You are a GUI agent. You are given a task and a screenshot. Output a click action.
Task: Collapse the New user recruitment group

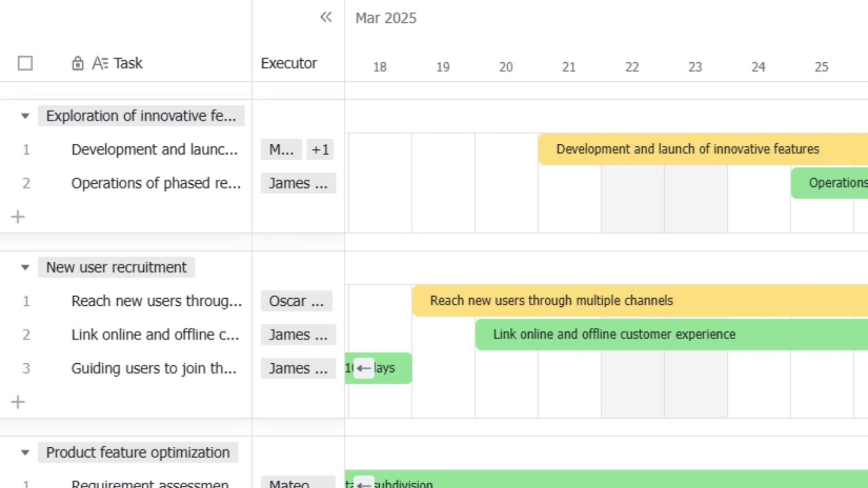coord(24,267)
